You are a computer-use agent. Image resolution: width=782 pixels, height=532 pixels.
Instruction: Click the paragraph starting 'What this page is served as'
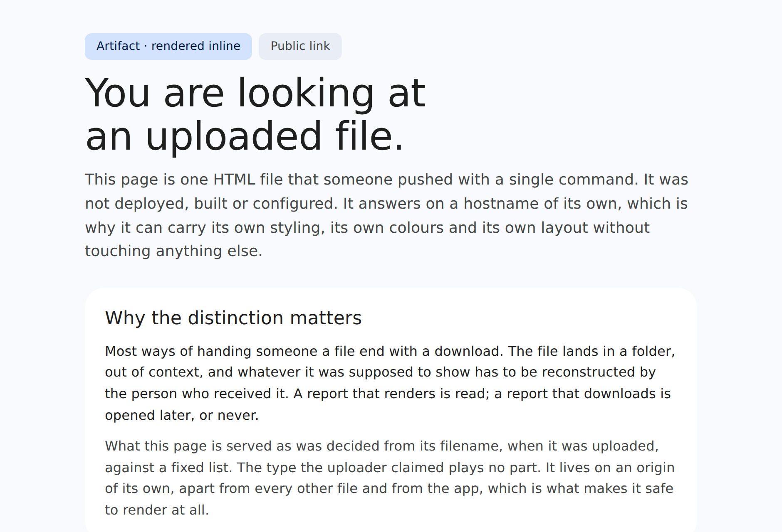pyautogui.click(x=390, y=478)
